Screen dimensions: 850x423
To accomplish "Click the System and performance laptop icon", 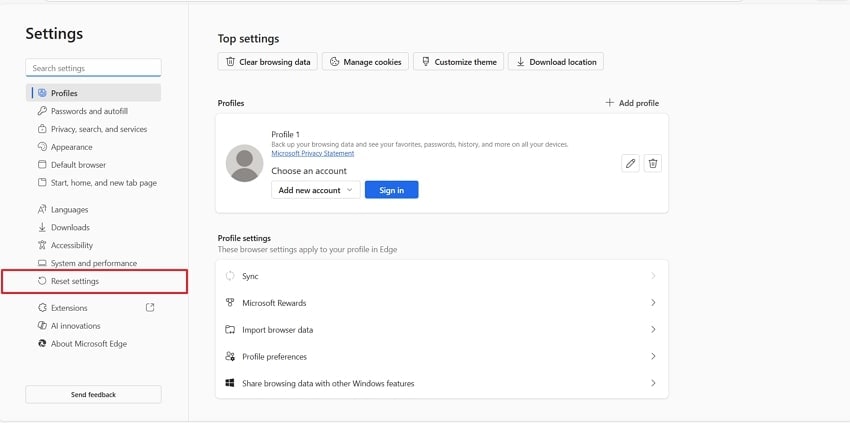I will [x=42, y=263].
